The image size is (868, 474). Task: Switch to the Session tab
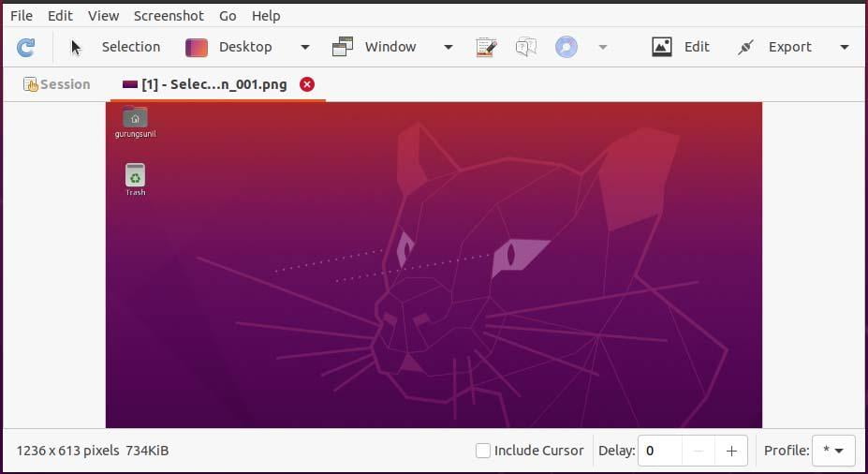click(x=56, y=84)
